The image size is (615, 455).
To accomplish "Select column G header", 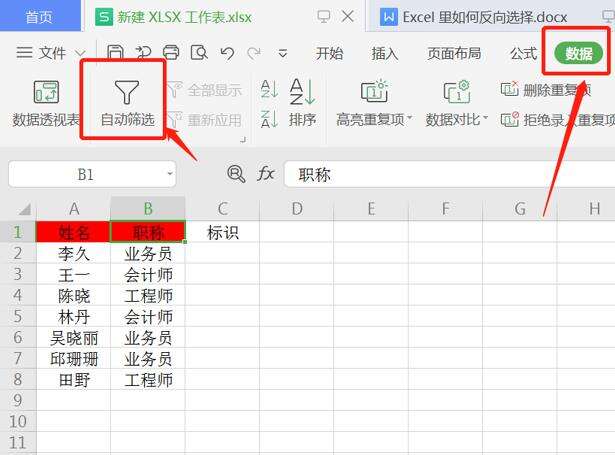I will [520, 209].
